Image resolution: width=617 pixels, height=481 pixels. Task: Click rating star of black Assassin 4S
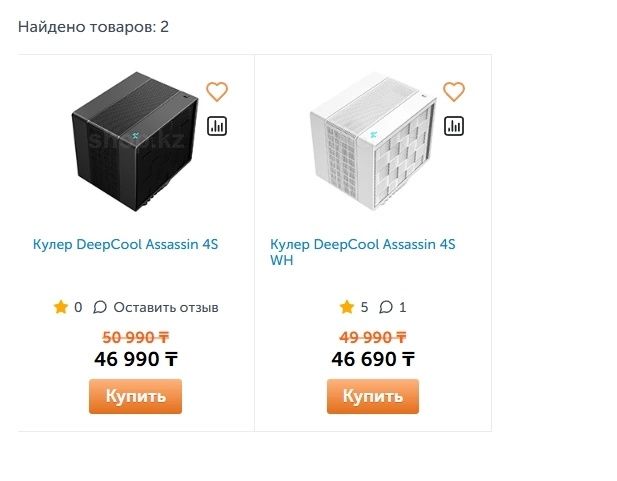(x=61, y=307)
